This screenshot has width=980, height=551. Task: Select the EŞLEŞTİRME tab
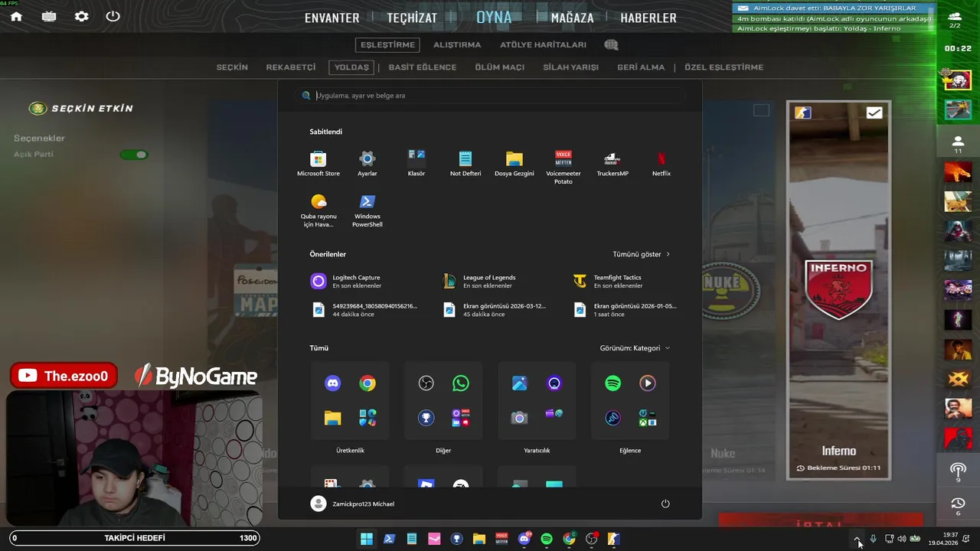(x=388, y=45)
